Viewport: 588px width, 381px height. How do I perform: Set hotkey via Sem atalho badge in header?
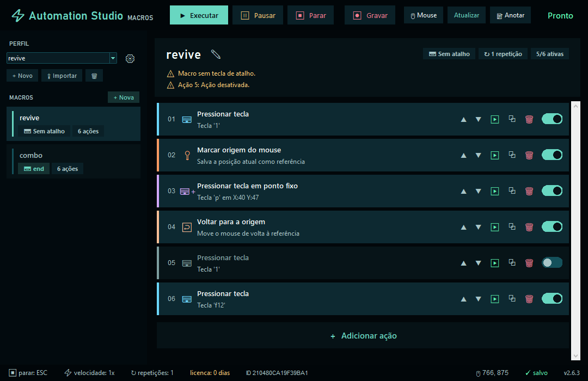[449, 54]
